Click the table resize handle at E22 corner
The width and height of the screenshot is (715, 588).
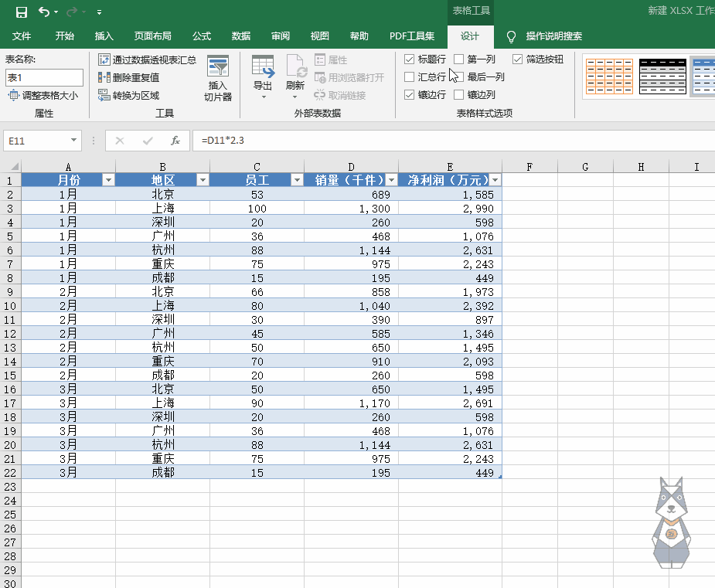(x=500, y=477)
